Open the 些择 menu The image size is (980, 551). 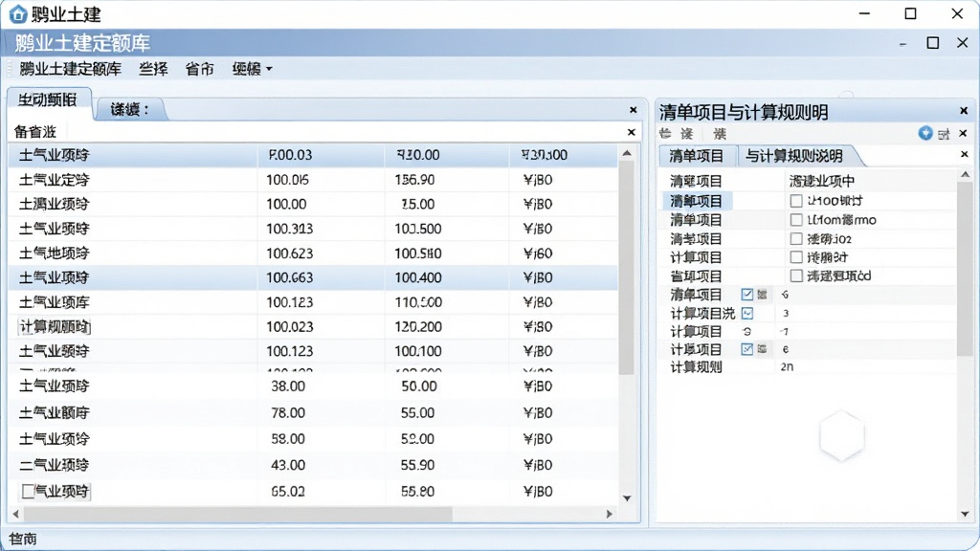pyautogui.click(x=153, y=69)
